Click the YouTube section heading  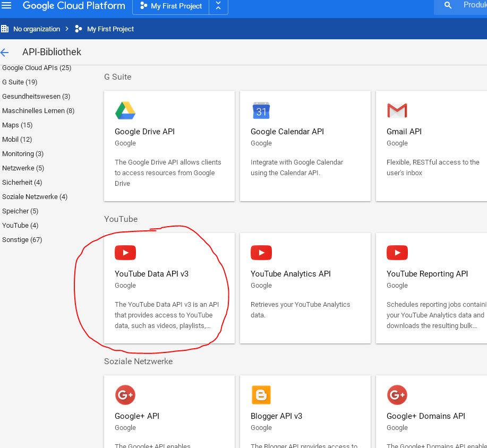[121, 219]
